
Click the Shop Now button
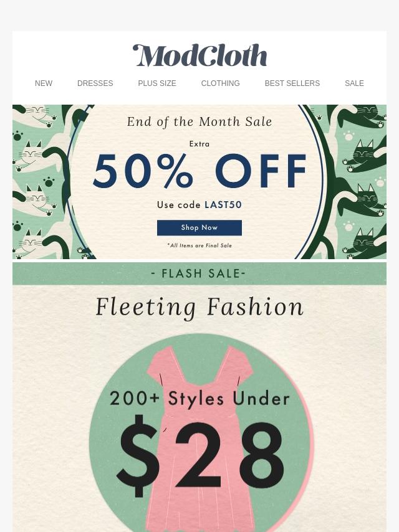point(199,227)
